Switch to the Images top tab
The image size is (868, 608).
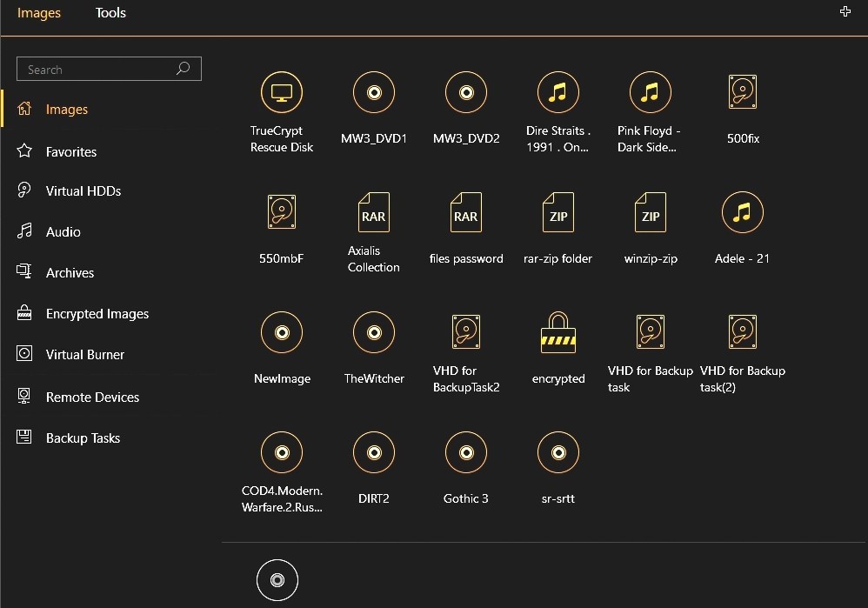(x=39, y=13)
